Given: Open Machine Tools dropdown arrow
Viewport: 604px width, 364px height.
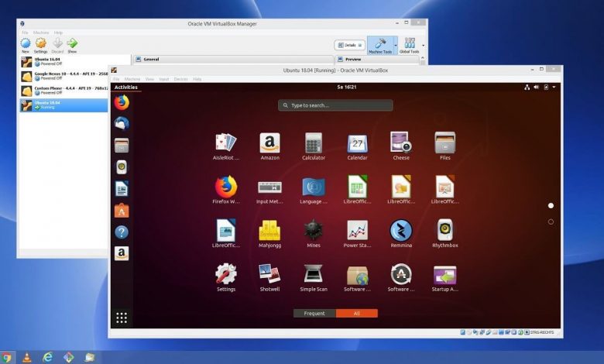Looking at the screenshot, I should (395, 46).
